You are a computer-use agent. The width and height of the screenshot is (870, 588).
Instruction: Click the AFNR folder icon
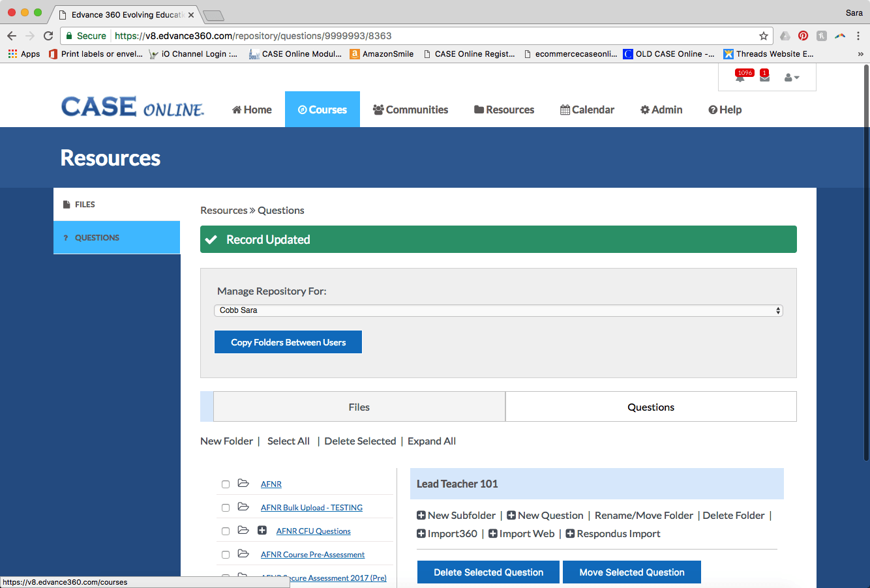click(243, 484)
